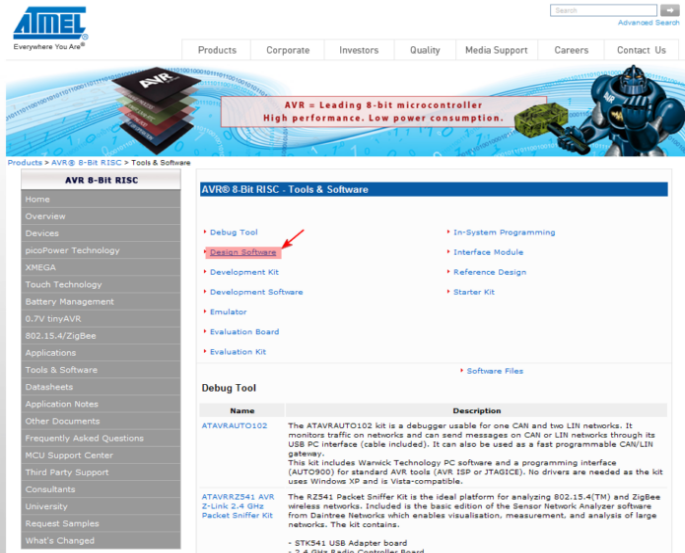This screenshot has height=553, width=685.
Task: Open ATAVRRZ541 AVR Z-Link Packet Sniffer Kit link
Action: coord(238,506)
